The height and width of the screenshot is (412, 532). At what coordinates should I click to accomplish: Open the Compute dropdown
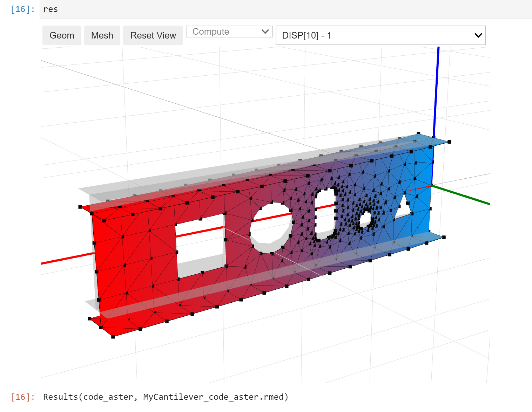point(229,32)
